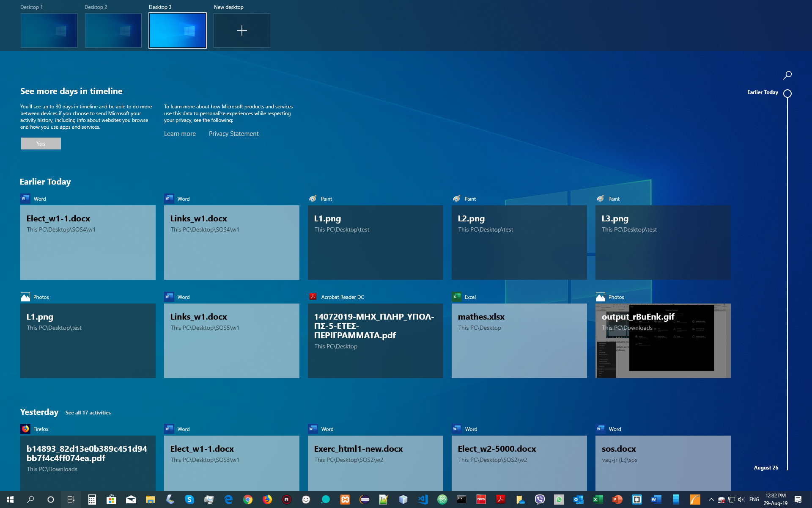Image resolution: width=812 pixels, height=508 pixels.
Task: Switch to Desktop 2
Action: point(113,30)
